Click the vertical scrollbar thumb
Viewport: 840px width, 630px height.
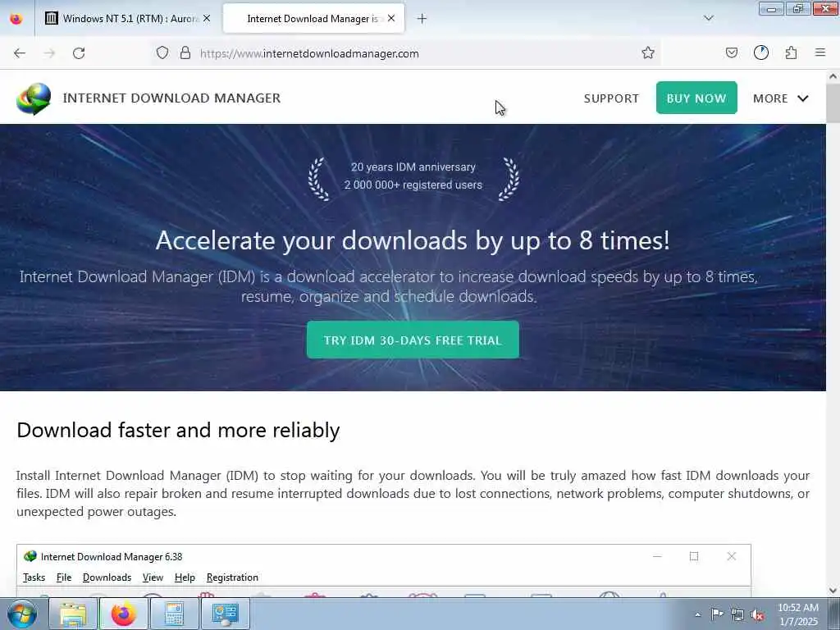click(833, 103)
